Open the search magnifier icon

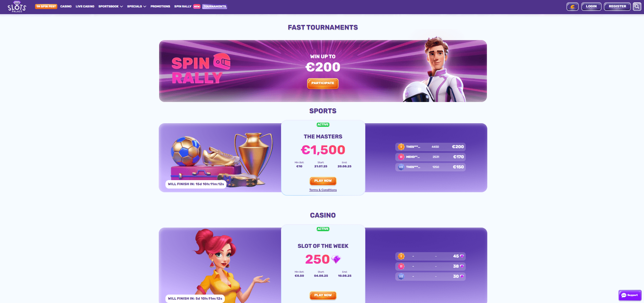coord(637,6)
